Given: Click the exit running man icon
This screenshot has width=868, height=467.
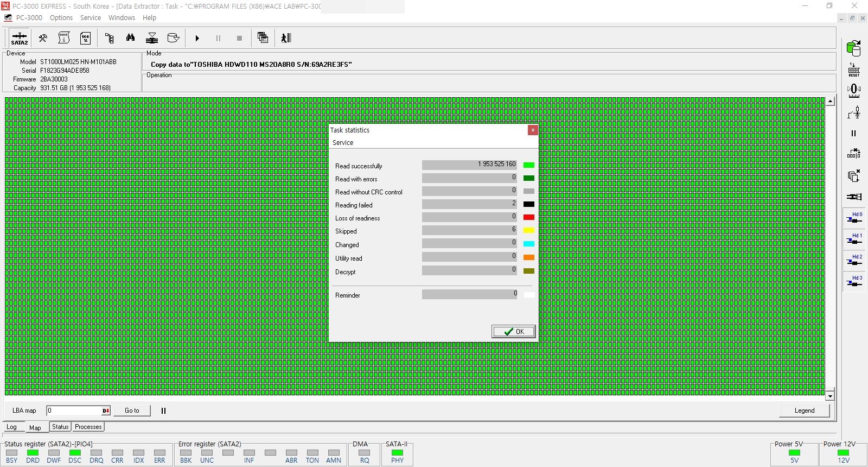Looking at the screenshot, I should pos(286,38).
